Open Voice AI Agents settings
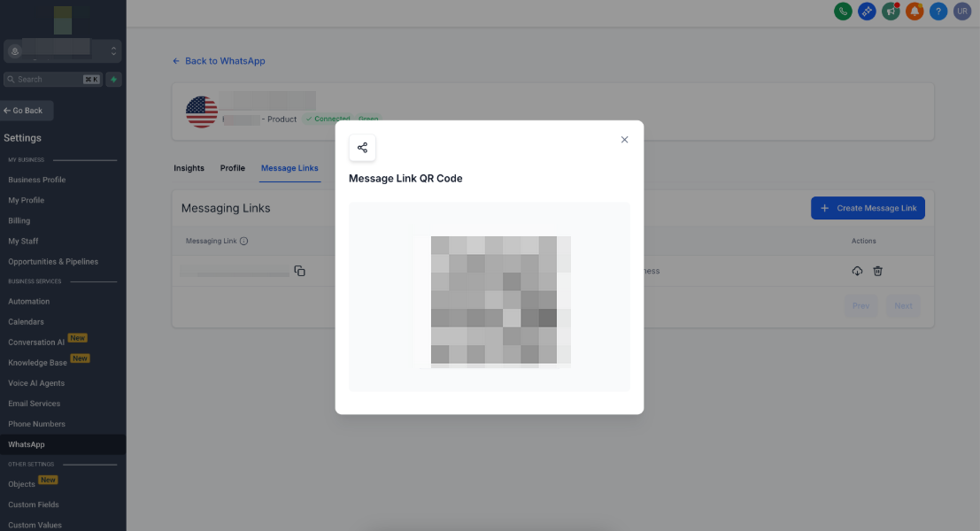Screen dimensions: 980x531 (x=36, y=383)
